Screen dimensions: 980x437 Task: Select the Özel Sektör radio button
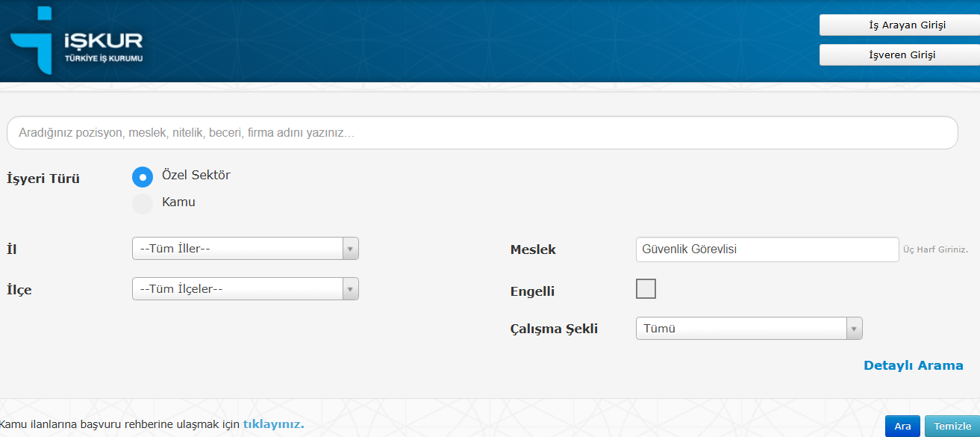pos(143,177)
